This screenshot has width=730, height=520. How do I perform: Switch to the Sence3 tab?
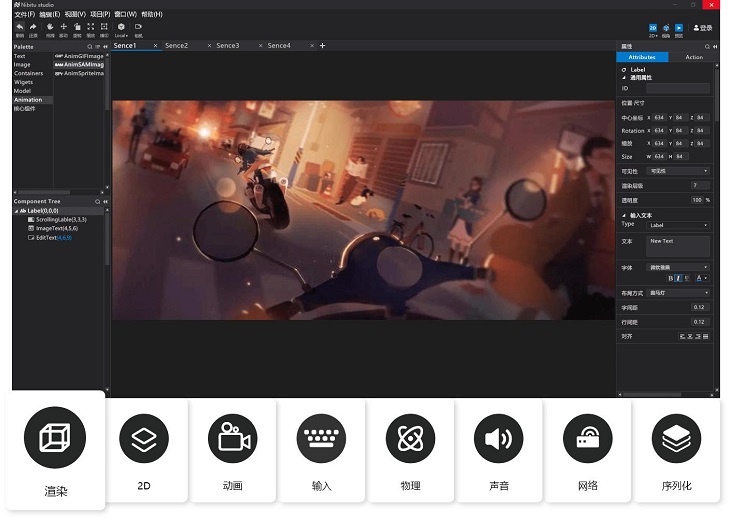(x=227, y=46)
